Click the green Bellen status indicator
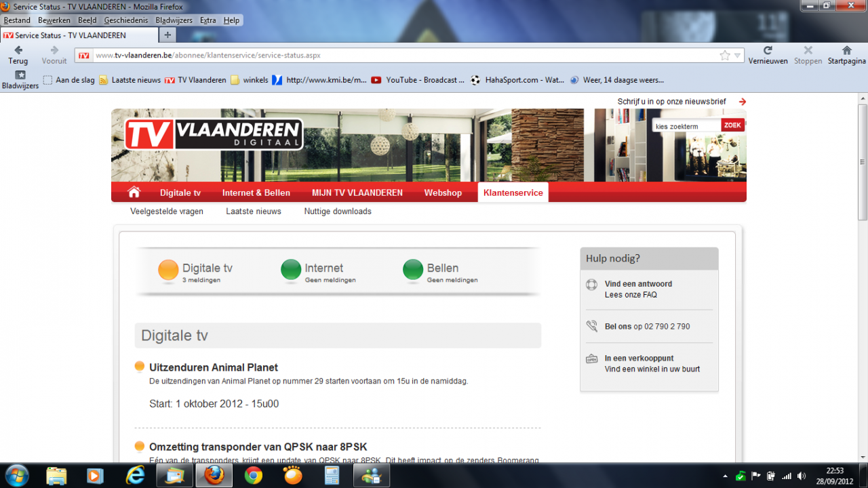The width and height of the screenshot is (868, 488). 413,270
